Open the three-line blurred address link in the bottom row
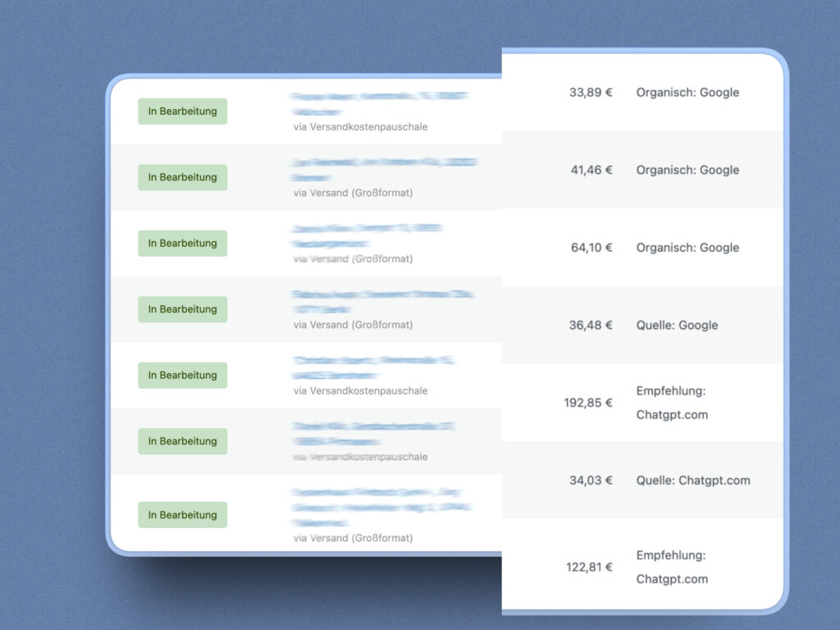This screenshot has width=840, height=630. (x=381, y=507)
